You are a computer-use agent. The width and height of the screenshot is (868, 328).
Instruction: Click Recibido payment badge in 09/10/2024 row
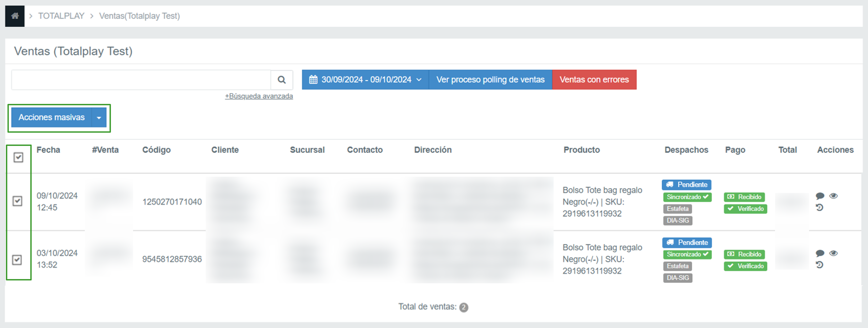pyautogui.click(x=744, y=197)
